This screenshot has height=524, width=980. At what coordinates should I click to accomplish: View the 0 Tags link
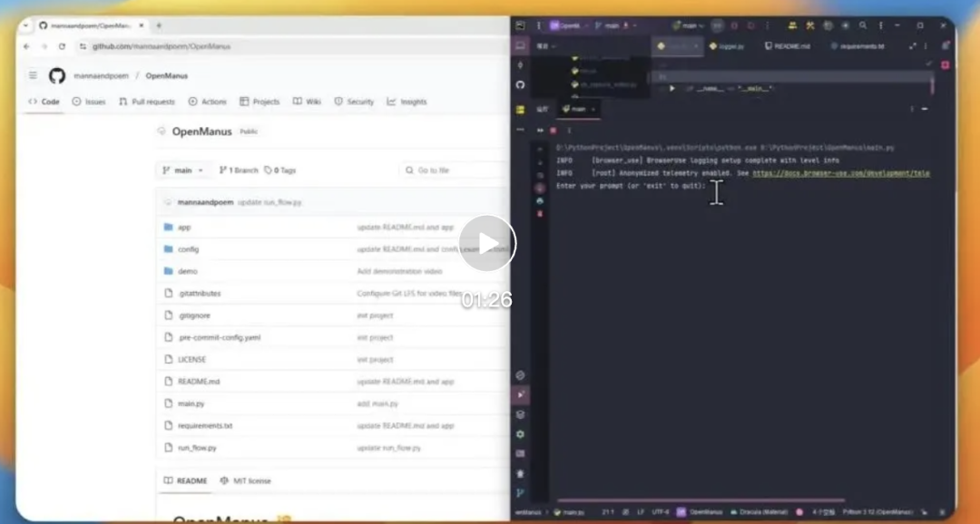pyautogui.click(x=280, y=170)
